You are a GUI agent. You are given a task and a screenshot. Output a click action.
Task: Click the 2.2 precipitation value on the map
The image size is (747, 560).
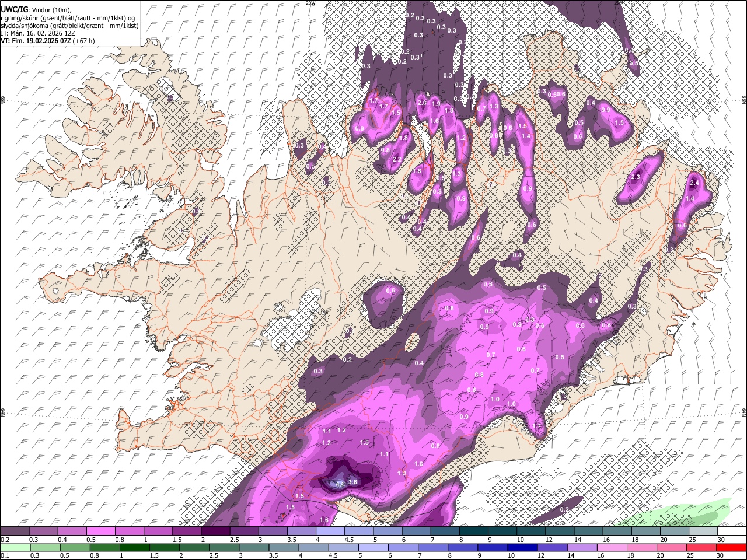(397, 159)
